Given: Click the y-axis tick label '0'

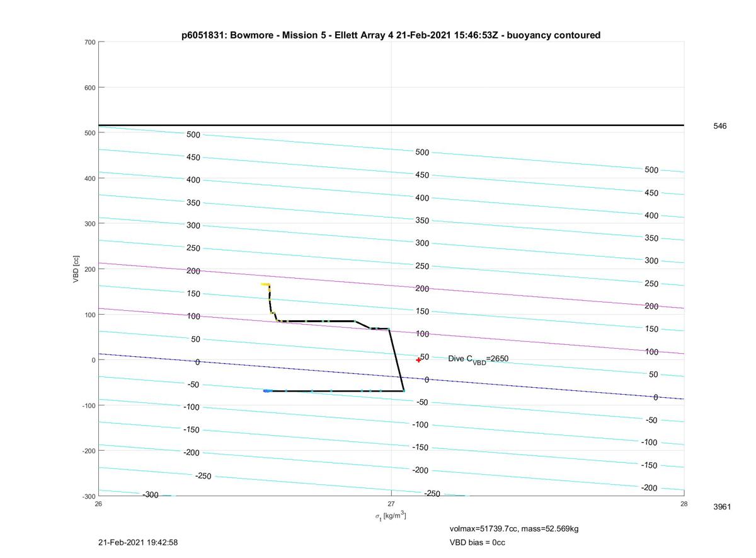Looking at the screenshot, I should tap(93, 360).
